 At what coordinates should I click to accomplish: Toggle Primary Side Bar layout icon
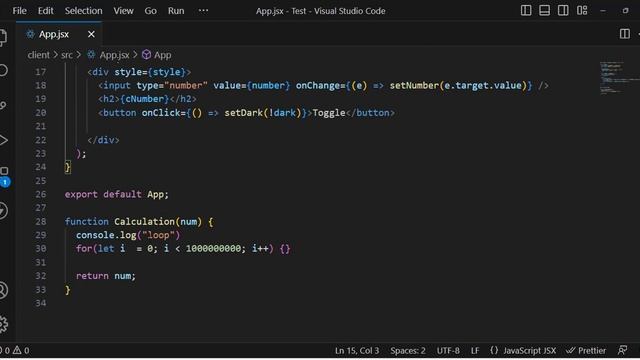click(526, 11)
